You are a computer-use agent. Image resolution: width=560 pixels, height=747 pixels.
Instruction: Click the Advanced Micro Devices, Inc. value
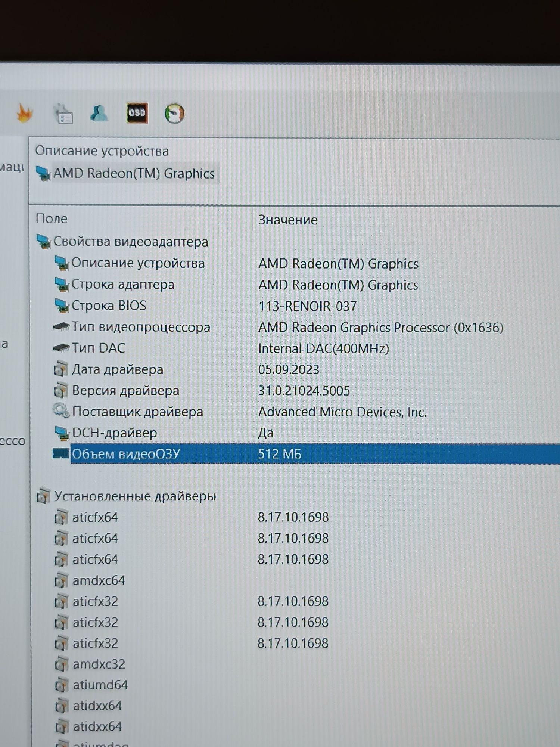342,412
